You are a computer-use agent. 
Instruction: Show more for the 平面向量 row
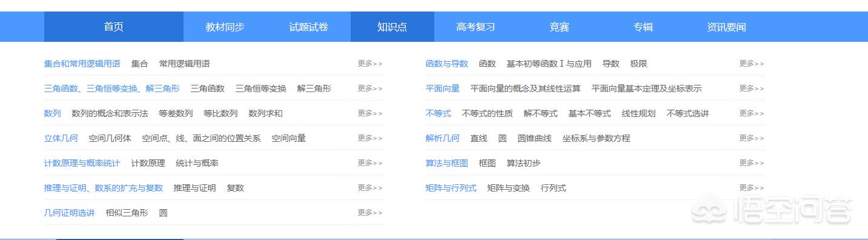click(x=752, y=88)
